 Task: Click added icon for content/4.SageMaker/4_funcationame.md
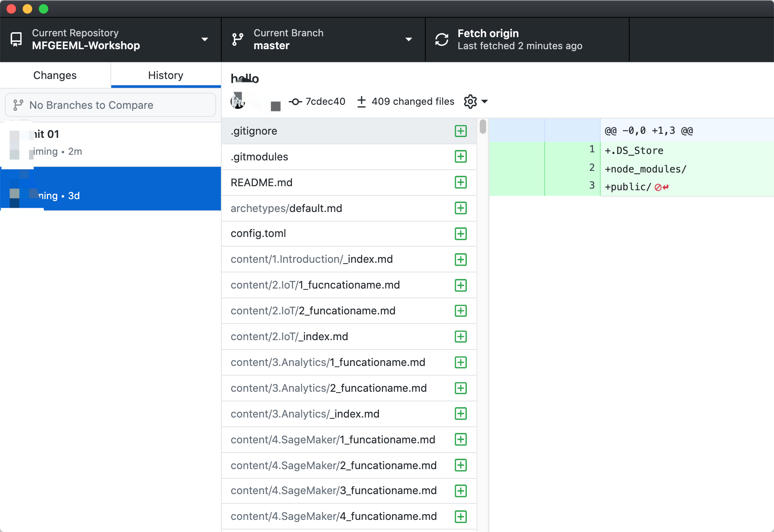click(461, 517)
